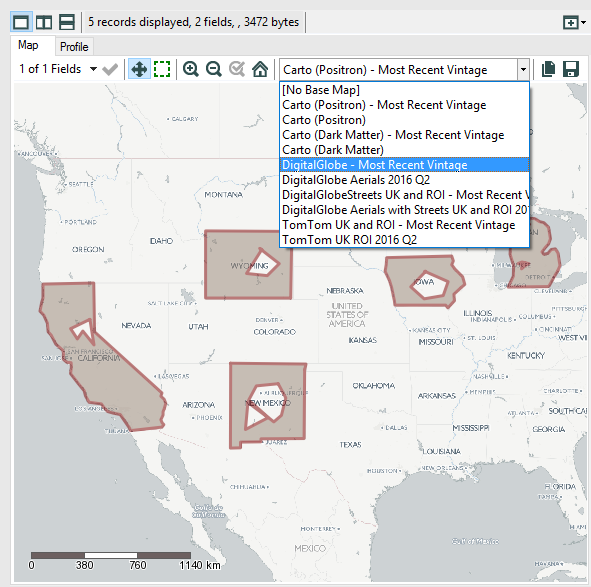
Task: Open the new window plus icon
Action: coord(571,23)
